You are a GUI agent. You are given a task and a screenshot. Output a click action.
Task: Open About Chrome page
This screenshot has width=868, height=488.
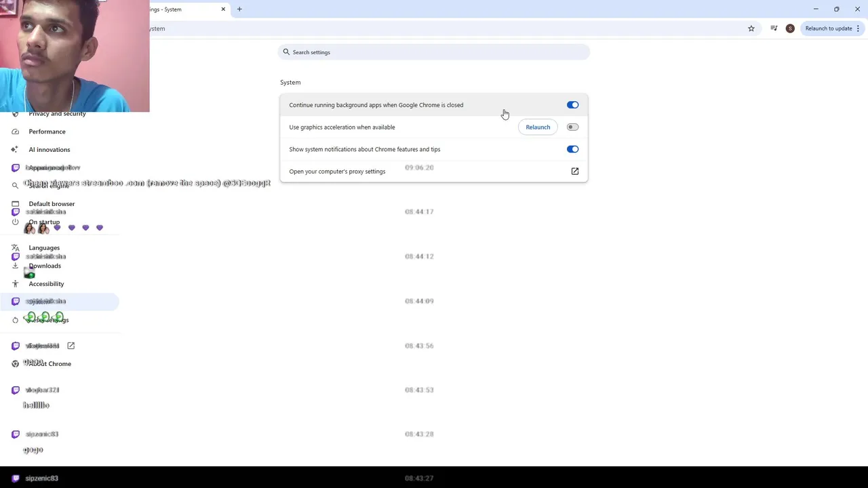(x=50, y=363)
